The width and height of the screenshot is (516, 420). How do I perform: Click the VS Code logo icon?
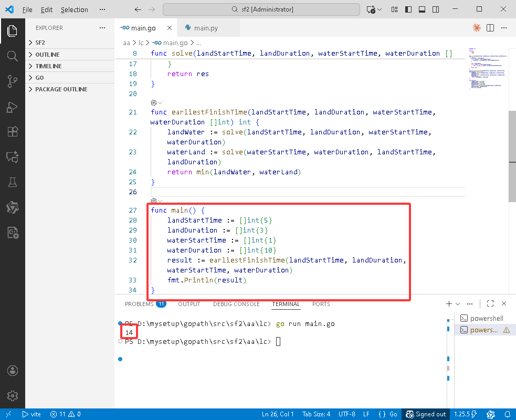pos(9,9)
